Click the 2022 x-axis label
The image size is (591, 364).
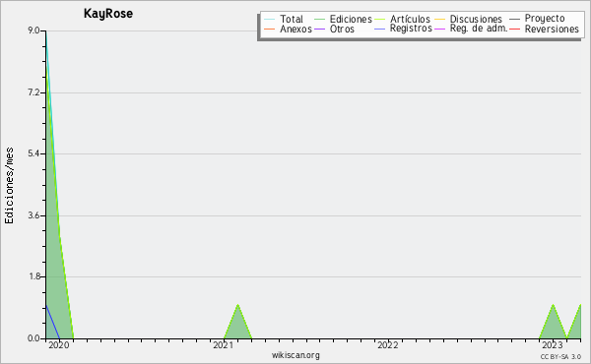pyautogui.click(x=388, y=345)
